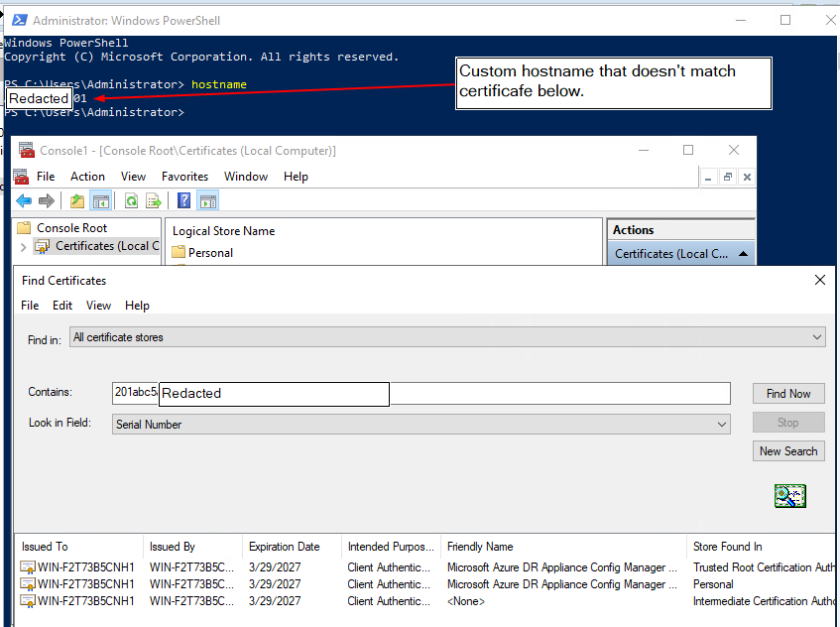The image size is (840, 627).
Task: Toggle the Show/Hide Console Tree icon
Action: point(101,200)
